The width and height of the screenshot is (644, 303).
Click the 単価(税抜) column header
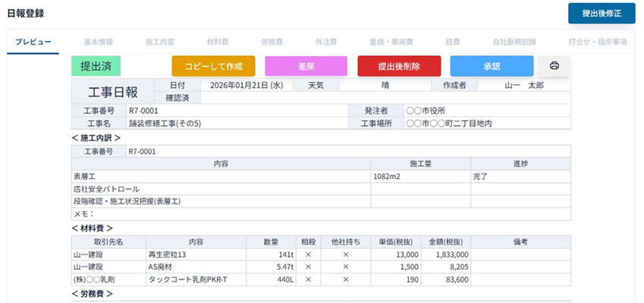(x=396, y=242)
